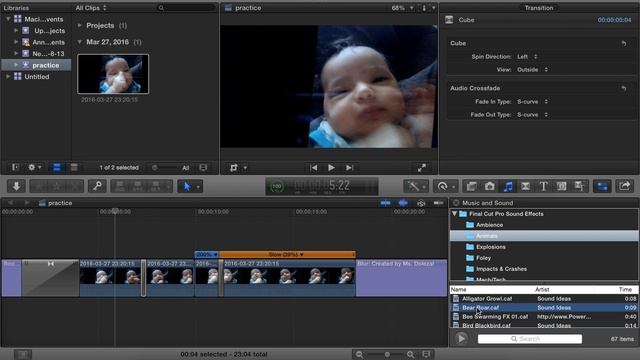The image size is (640, 360).
Task: Reset the Audio Crossfade parameters
Action: [624, 88]
